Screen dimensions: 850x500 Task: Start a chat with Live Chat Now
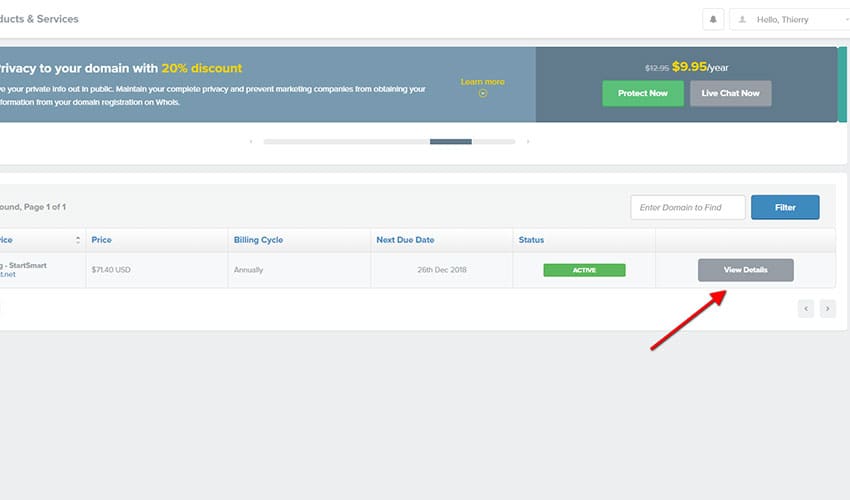[x=730, y=93]
